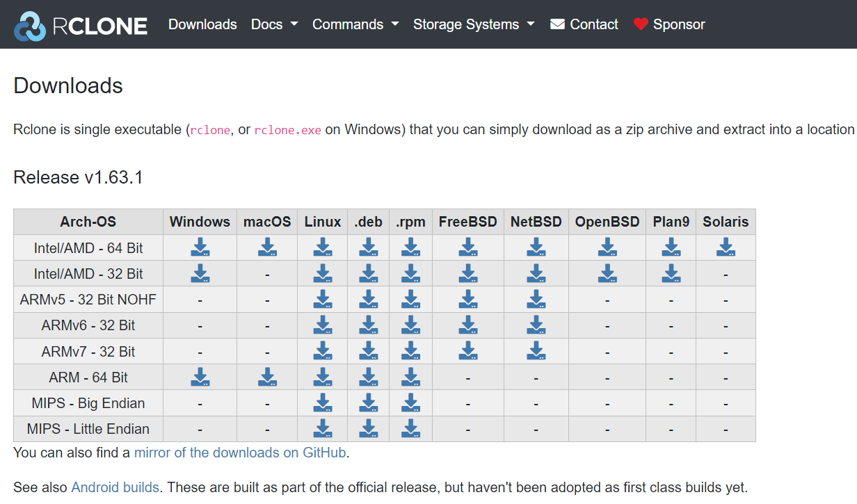This screenshot has height=504, width=857.
Task: Download ARM 64 Bit .rpm package
Action: 411,377
